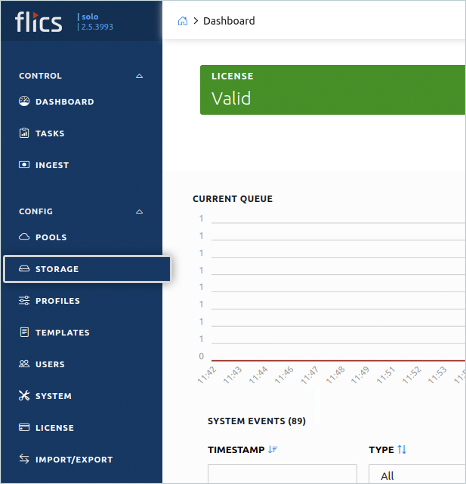
Task: Sort events by Type arrows icon
Action: coord(402,450)
